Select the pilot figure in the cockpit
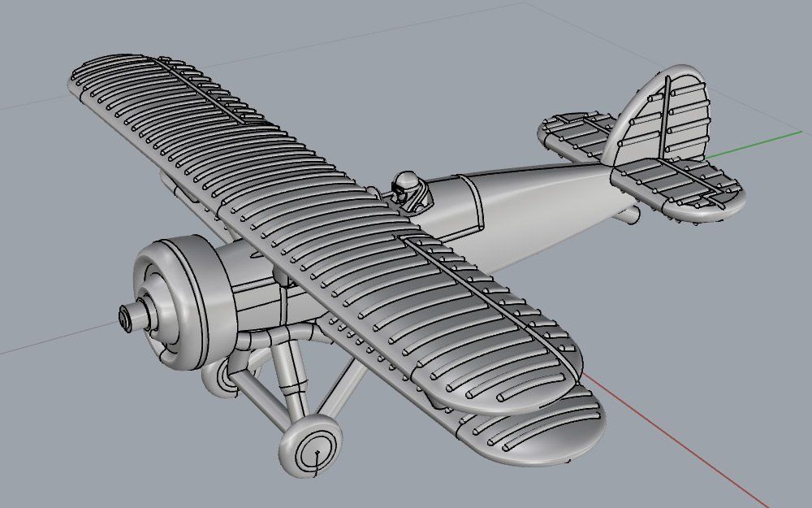The height and width of the screenshot is (508, 812). [x=410, y=192]
